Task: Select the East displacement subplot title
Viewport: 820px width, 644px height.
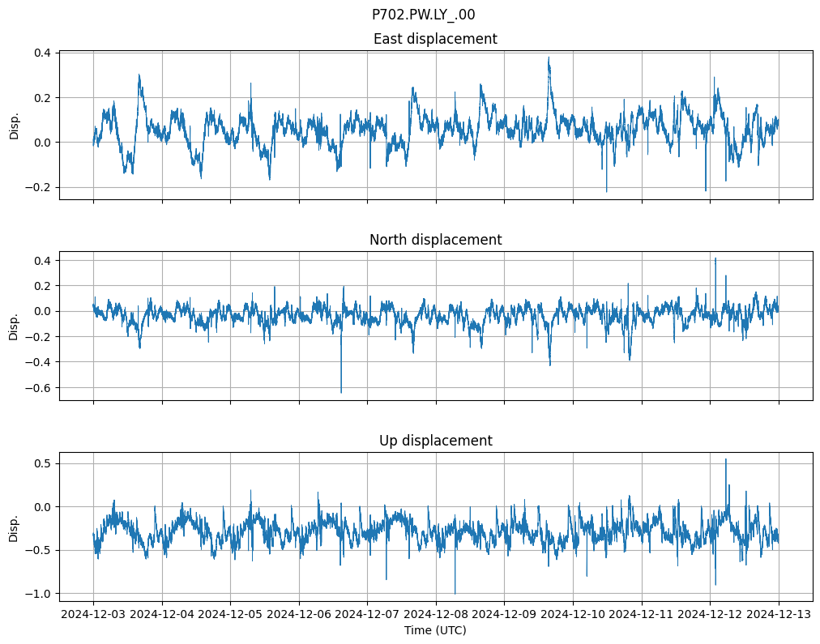Action: click(435, 39)
